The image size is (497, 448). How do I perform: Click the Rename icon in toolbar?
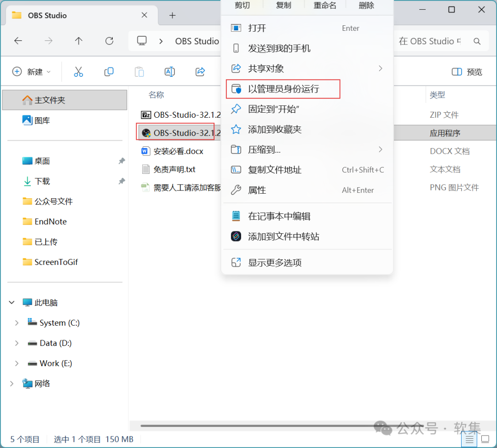tap(169, 72)
